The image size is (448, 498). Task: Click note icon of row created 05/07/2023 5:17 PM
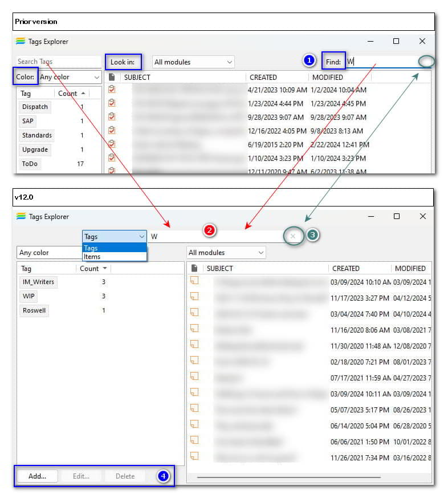(194, 408)
